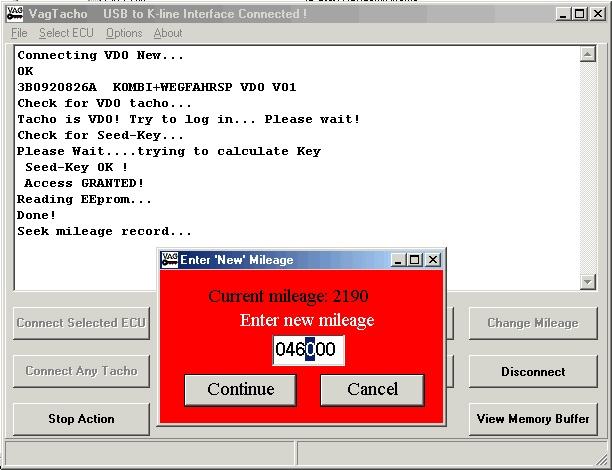Screen dimensions: 612x470
Task: Click the 'Seed-Key OK !' log line
Action: tap(76, 167)
